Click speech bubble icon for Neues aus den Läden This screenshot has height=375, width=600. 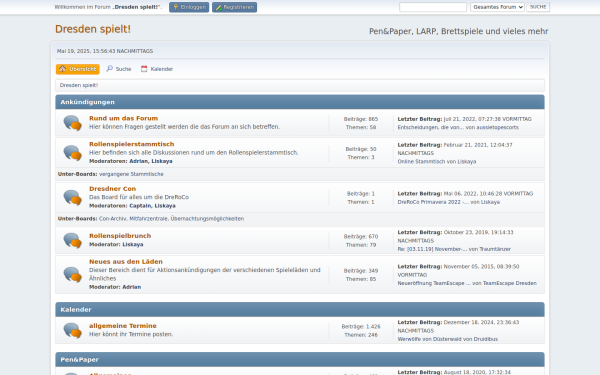pos(73,274)
